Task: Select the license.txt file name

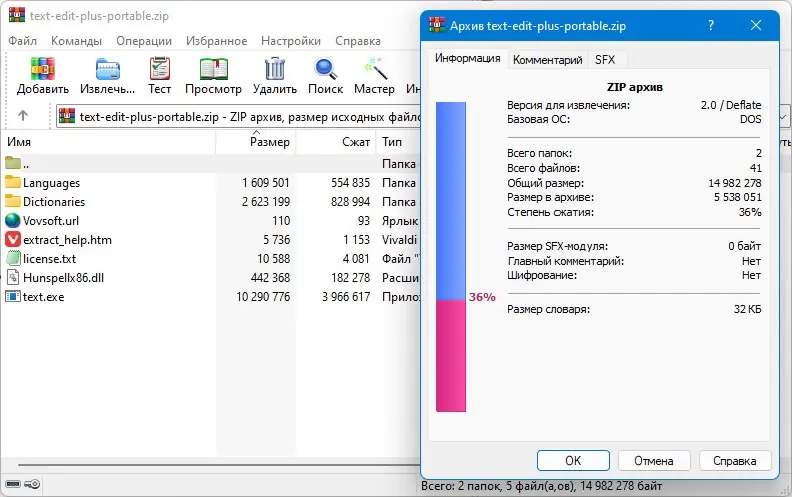Action: click(x=50, y=259)
